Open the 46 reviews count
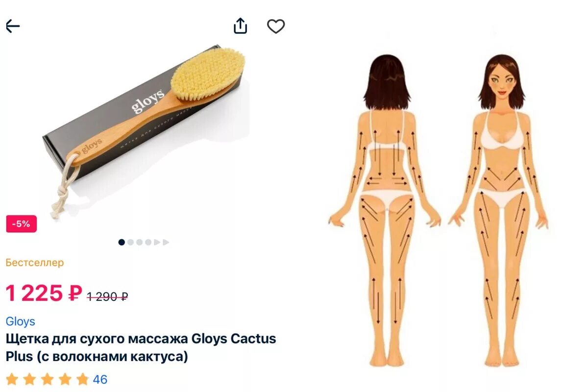Screen dimensions: 588x392 tap(100, 379)
